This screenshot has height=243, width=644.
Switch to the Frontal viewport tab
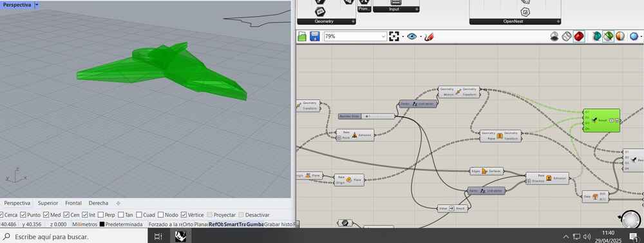[x=73, y=203]
